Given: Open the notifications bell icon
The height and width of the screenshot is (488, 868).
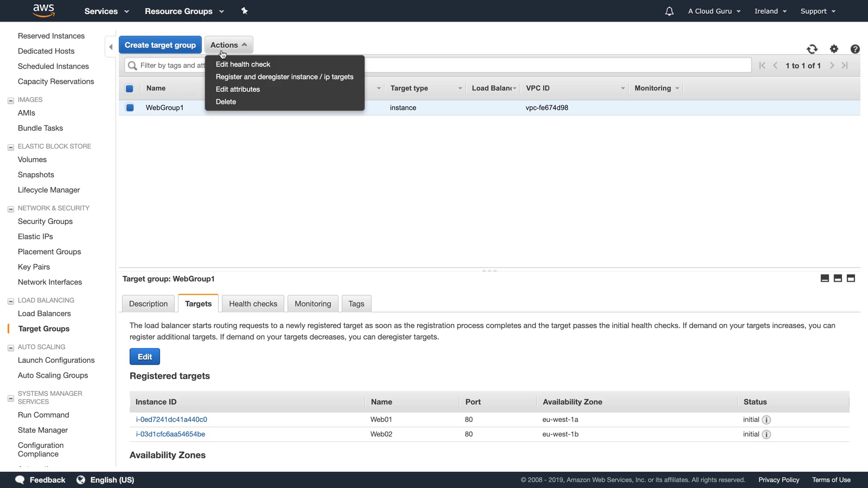Looking at the screenshot, I should coord(669,11).
